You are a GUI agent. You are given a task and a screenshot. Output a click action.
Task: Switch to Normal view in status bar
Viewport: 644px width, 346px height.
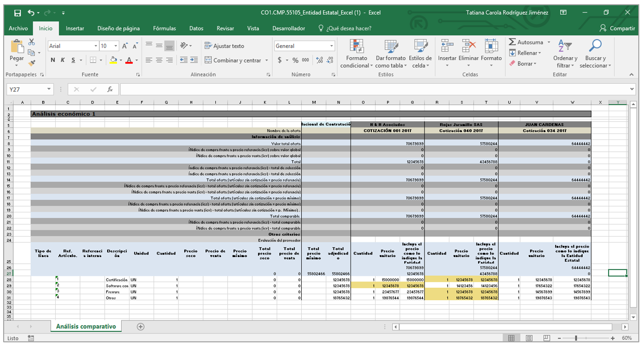511,338
